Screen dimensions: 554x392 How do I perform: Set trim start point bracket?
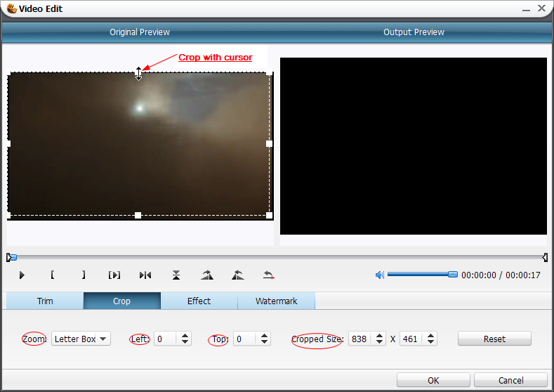click(x=52, y=275)
